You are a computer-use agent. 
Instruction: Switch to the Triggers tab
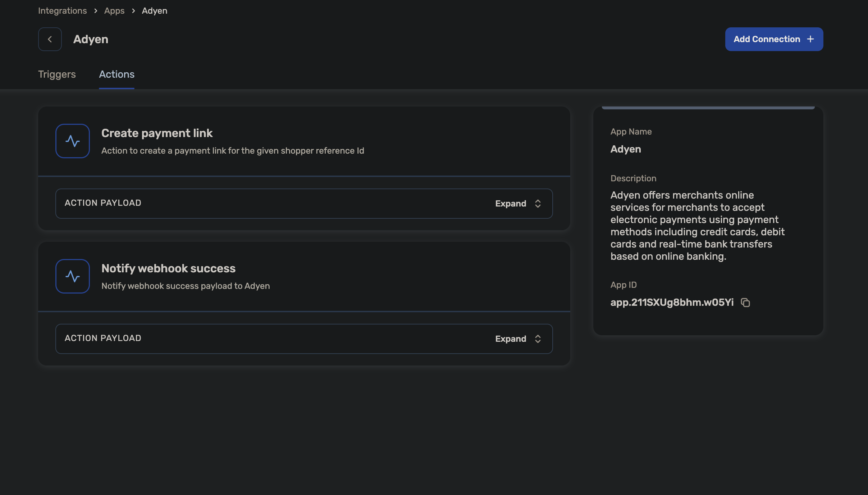[57, 74]
